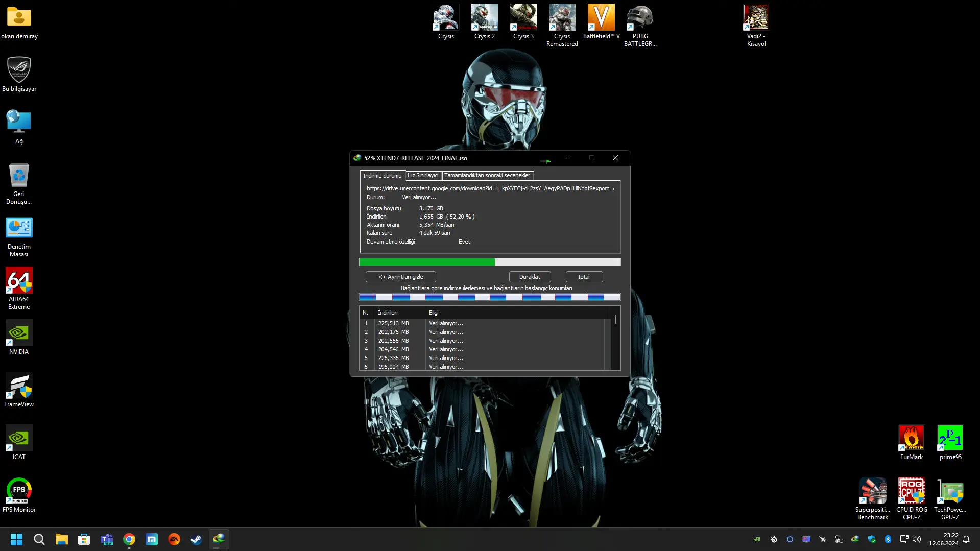Open Tamamlandıktan sonraki seçenekler tab

(x=487, y=176)
